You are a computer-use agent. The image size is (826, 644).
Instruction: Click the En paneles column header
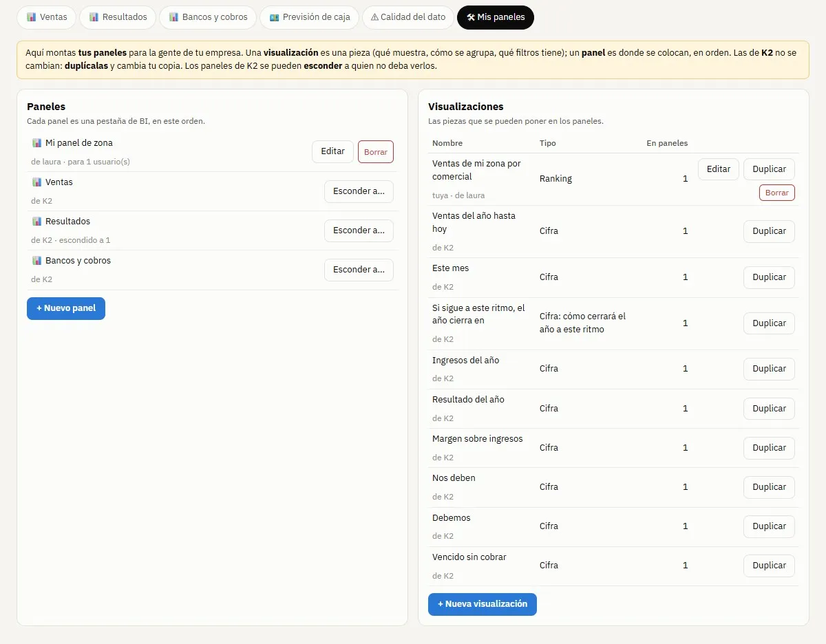click(x=667, y=143)
